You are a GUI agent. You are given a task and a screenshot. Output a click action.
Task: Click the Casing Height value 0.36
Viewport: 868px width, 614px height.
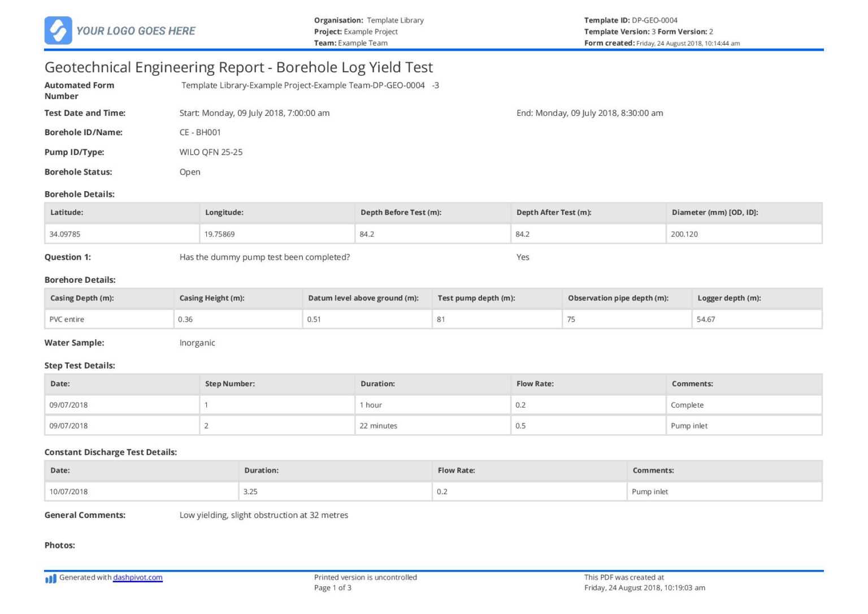point(186,319)
